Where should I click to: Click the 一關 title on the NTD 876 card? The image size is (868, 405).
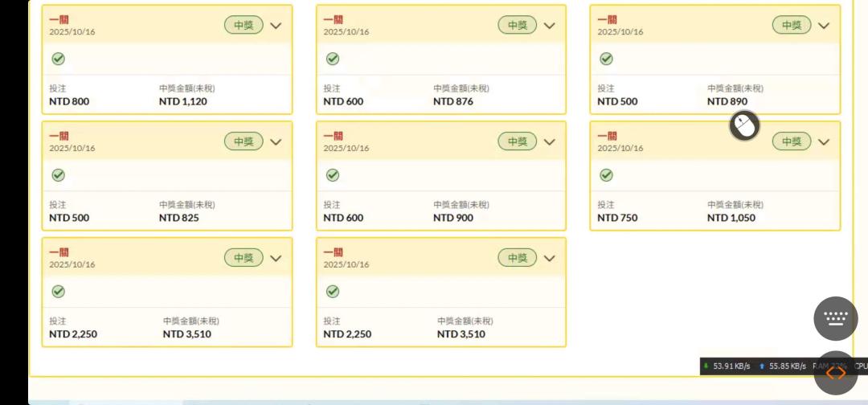[x=333, y=19]
